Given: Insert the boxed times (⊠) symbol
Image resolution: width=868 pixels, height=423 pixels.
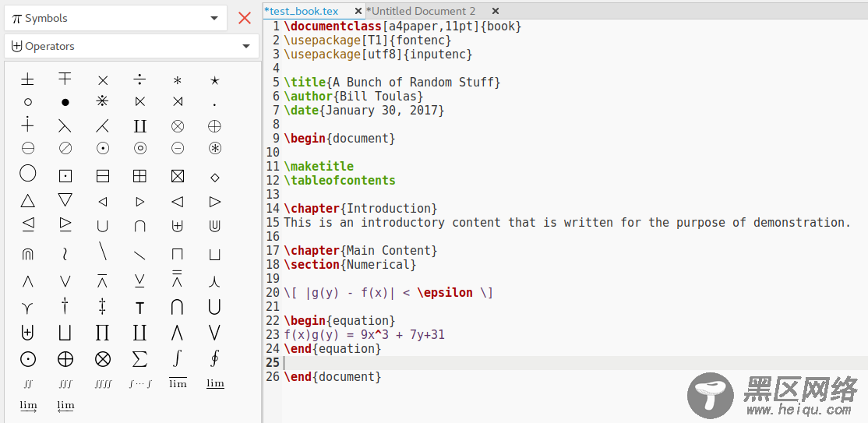Looking at the screenshot, I should click(x=177, y=177).
